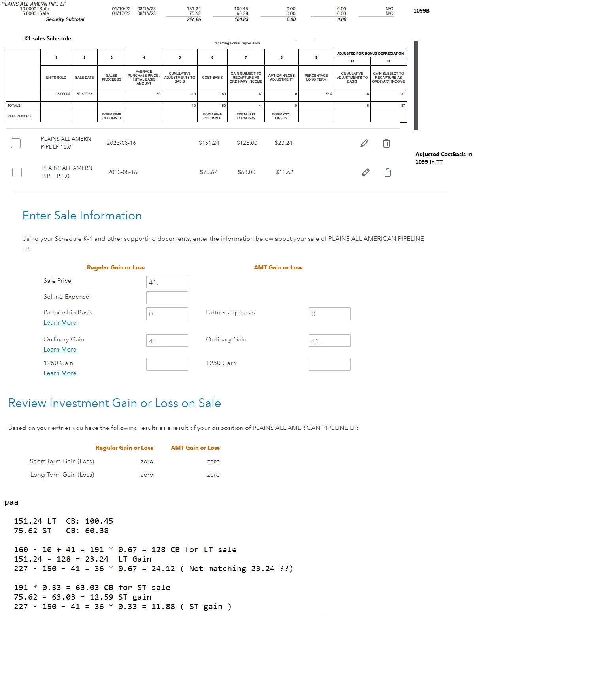Viewport: 596px width, 700px height.
Task: Click the TOTALS row label
Action: 14,106
